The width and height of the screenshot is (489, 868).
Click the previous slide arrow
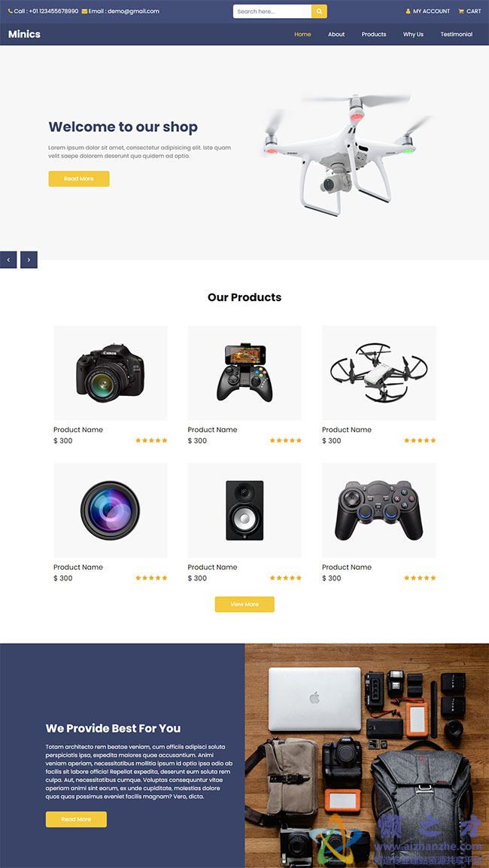8,260
